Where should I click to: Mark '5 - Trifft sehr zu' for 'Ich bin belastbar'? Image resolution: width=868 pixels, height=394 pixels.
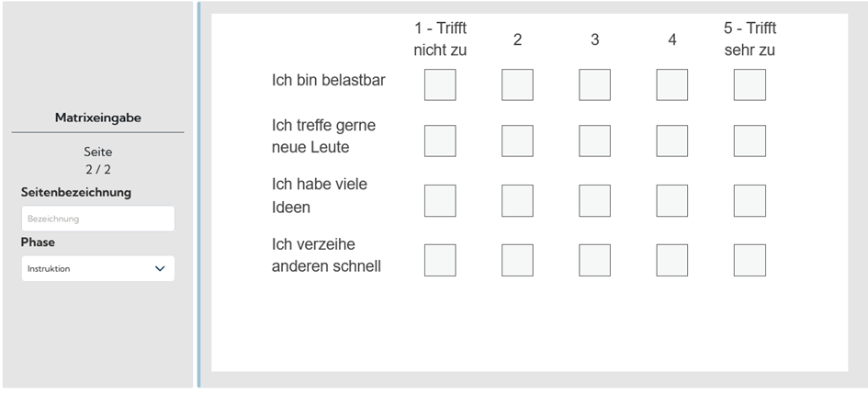click(x=750, y=84)
